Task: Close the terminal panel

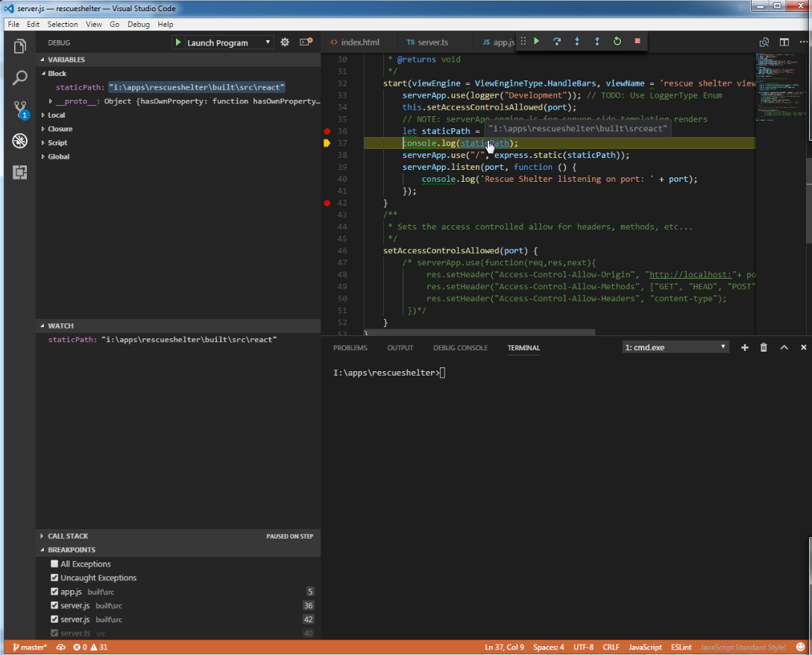Action: (803, 348)
